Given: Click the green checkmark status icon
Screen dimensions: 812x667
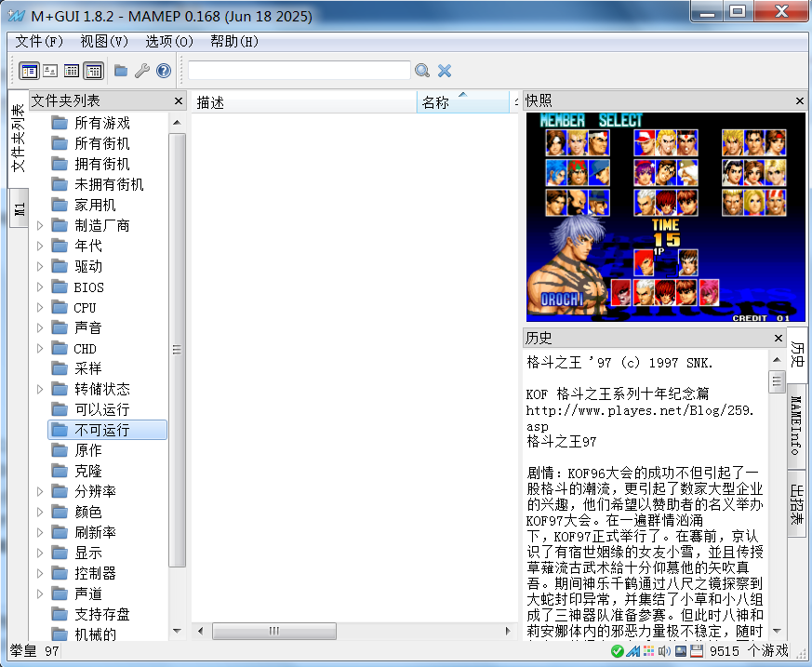Looking at the screenshot, I should coord(618,651).
